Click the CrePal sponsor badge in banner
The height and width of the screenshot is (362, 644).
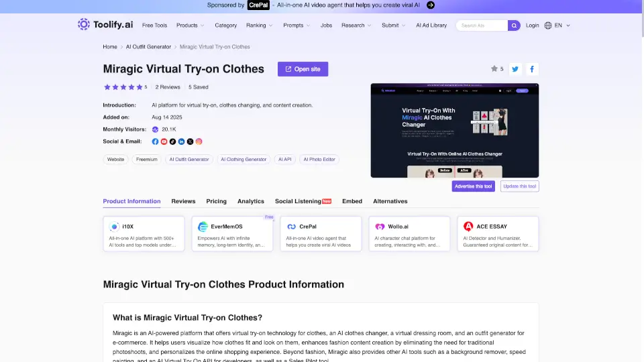pos(258,5)
